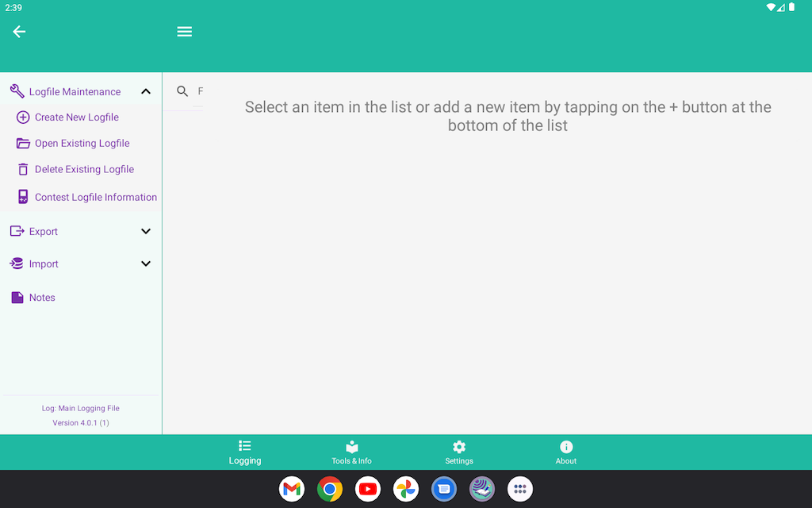
Task: Open the Settings tab
Action: click(459, 452)
